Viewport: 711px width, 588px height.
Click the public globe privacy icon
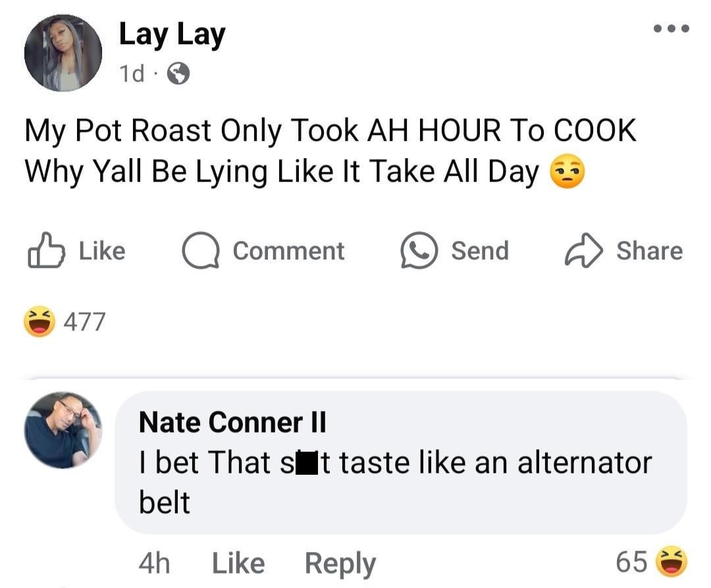pyautogui.click(x=178, y=74)
